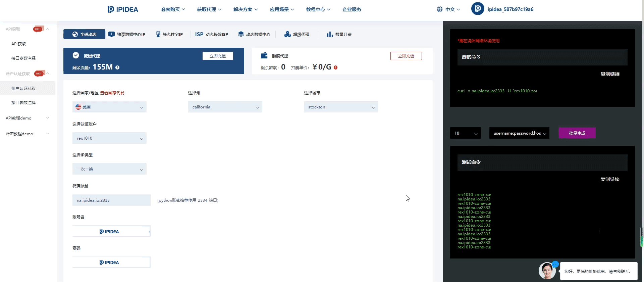Switch to 静态住宅IP tab
This screenshot has height=282, width=644.
tap(169, 34)
